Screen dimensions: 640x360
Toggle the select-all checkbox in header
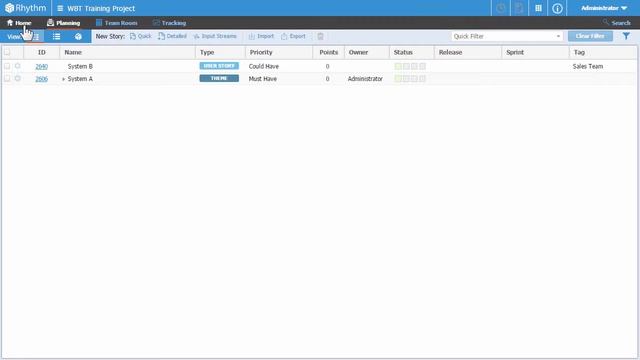pos(7,52)
